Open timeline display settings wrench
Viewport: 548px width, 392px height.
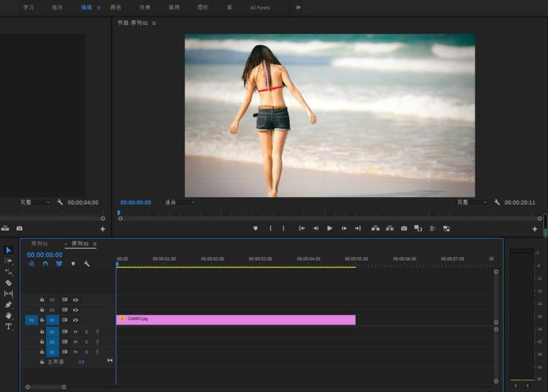pyautogui.click(x=87, y=264)
